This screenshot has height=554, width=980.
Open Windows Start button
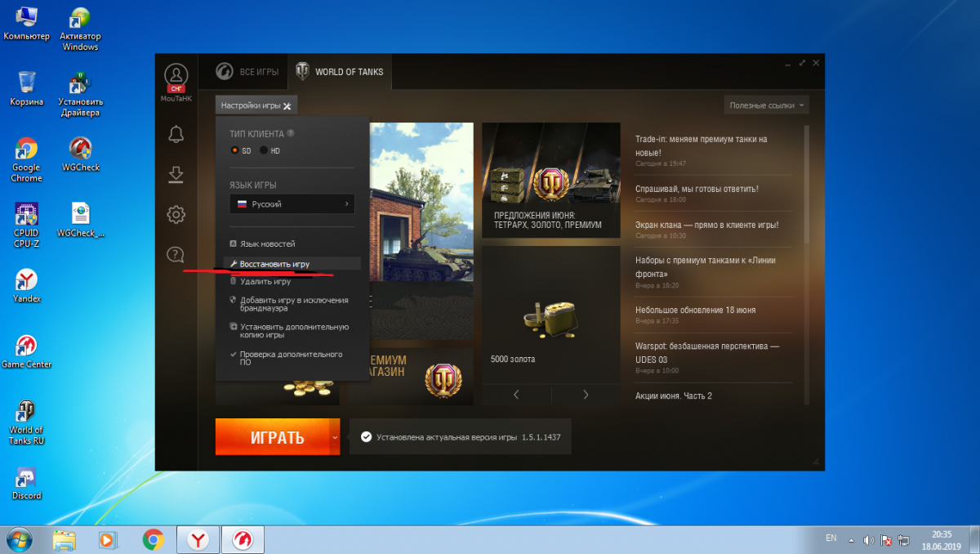tap(18, 539)
